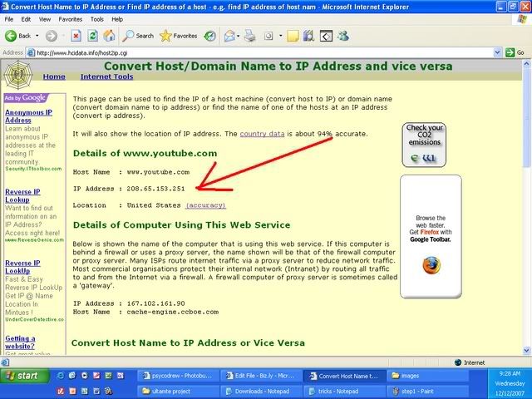Click the Research books toolbar icon
532x399 pixels.
[x=308, y=36]
